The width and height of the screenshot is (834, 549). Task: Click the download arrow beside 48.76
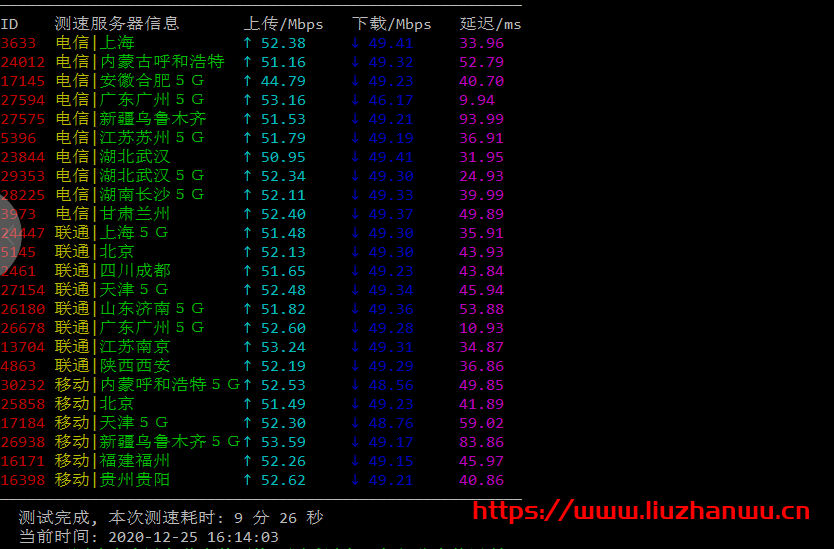pos(355,423)
